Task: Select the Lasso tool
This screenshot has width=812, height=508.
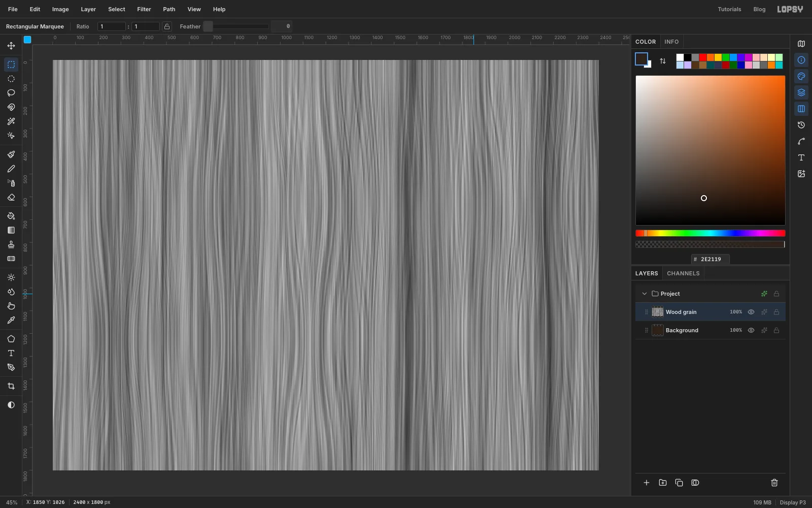Action: [x=11, y=93]
